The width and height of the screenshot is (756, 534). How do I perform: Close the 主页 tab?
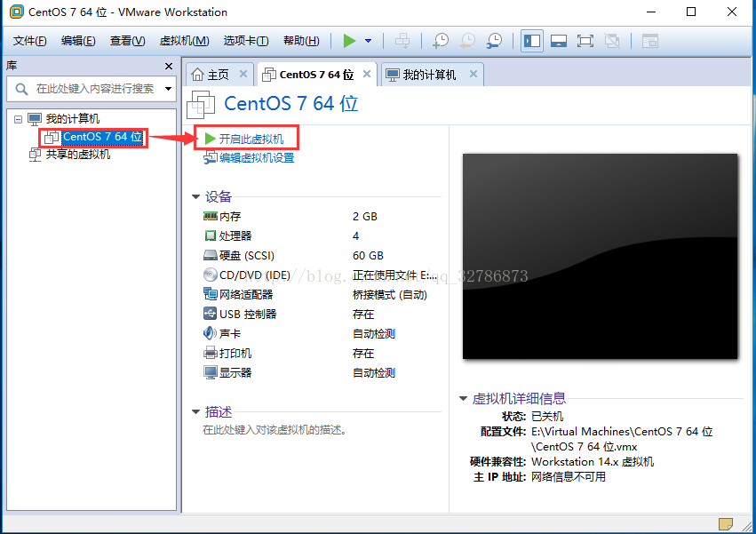coord(243,74)
